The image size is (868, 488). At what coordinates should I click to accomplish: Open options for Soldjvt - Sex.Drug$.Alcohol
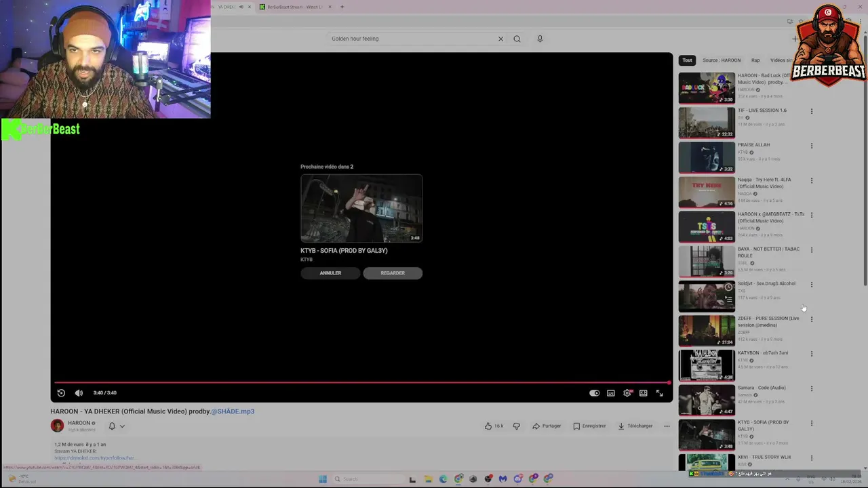811,285
